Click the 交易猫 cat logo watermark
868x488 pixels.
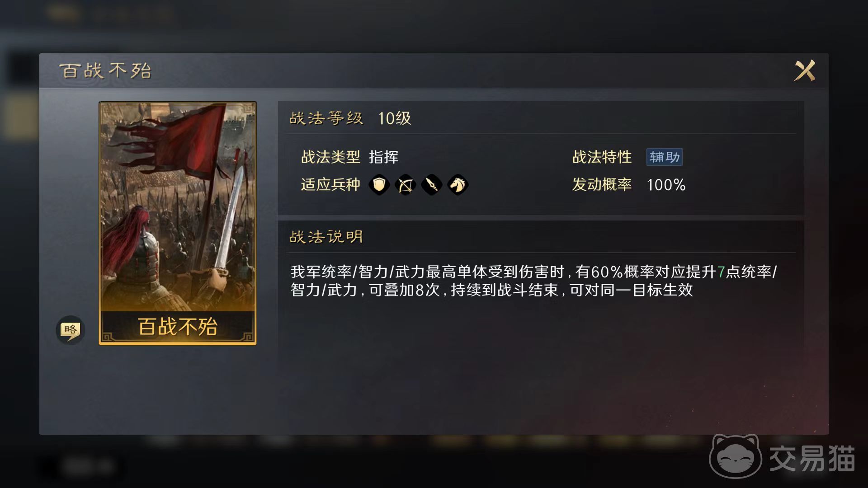tap(735, 456)
